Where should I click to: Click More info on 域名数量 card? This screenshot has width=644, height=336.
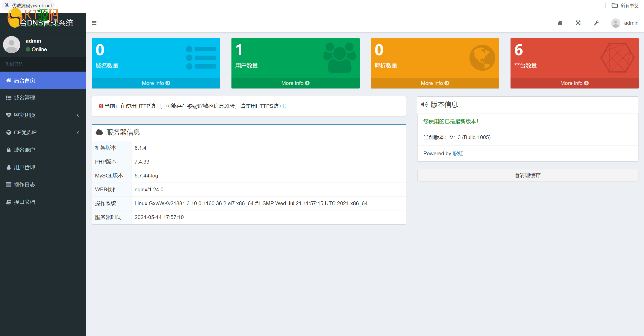point(156,83)
